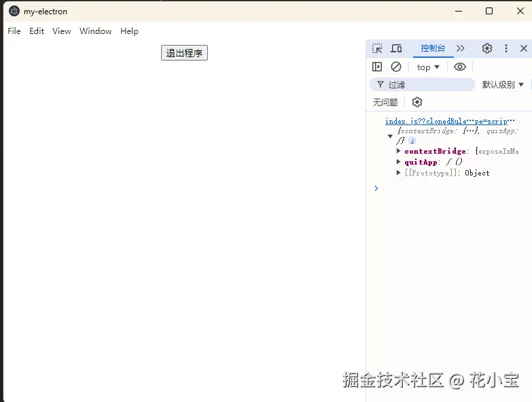Clear the console with the ban icon
Image resolution: width=532 pixels, height=402 pixels.
pyautogui.click(x=396, y=67)
